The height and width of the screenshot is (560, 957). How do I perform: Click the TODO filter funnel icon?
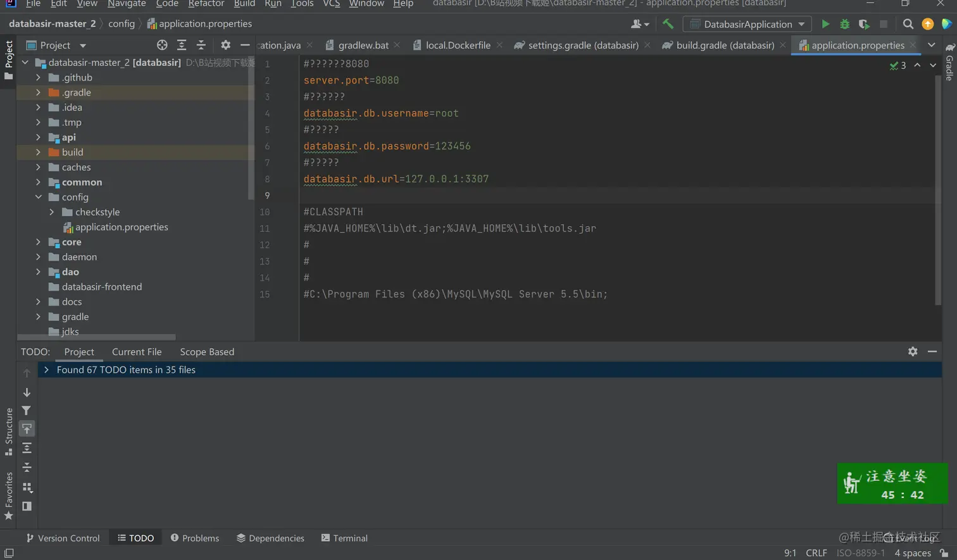click(x=27, y=411)
